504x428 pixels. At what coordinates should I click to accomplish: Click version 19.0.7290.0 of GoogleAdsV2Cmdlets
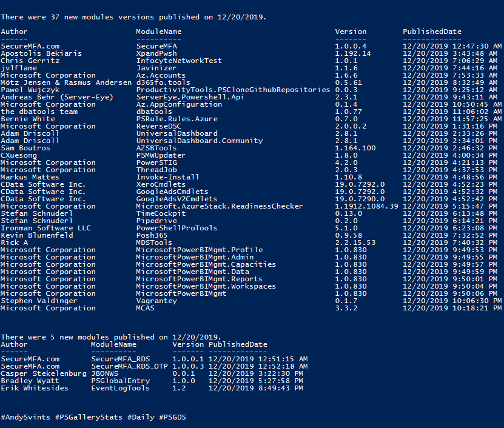(360, 199)
